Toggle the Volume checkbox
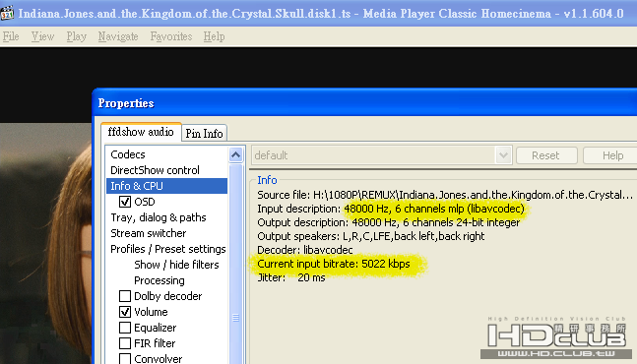This screenshot has height=364, width=637. [x=125, y=312]
